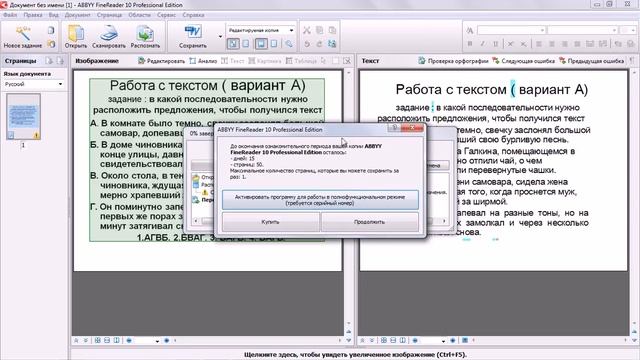Click Купить in the trial dialog
Viewport: 640px width, 360px height.
(270, 222)
